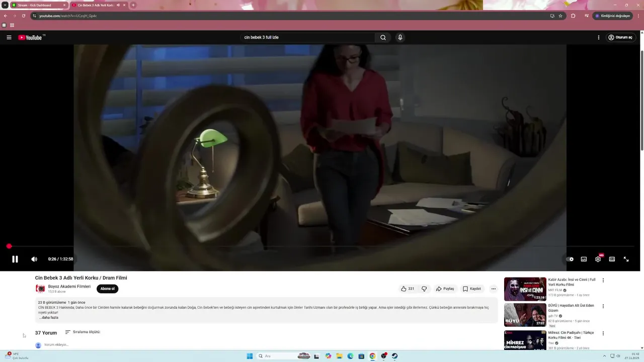Image resolution: width=644 pixels, height=362 pixels.
Task: Click the Yorum ekleyin comment field
Action: click(56, 345)
